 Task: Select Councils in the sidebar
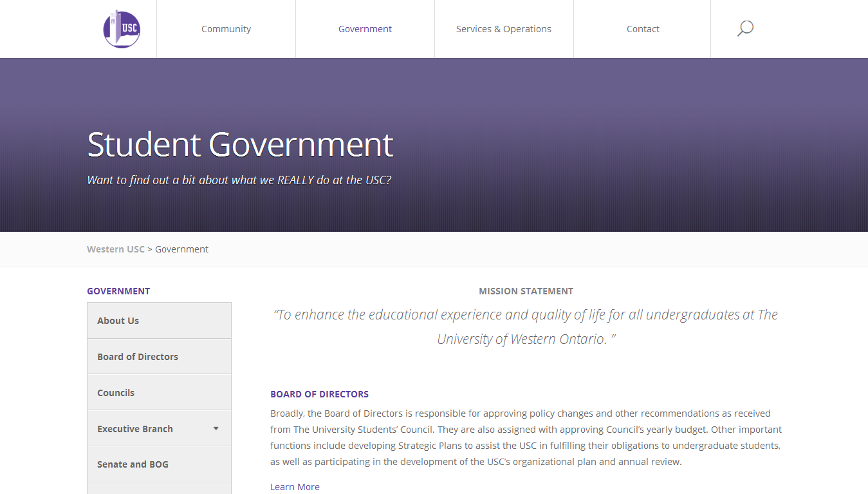pos(159,392)
